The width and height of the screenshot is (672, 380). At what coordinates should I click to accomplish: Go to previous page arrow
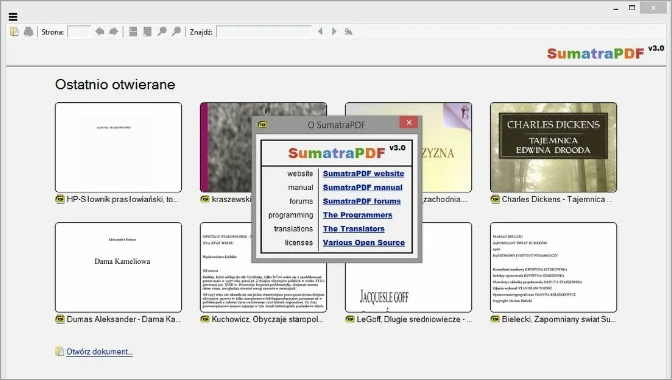tap(99, 31)
